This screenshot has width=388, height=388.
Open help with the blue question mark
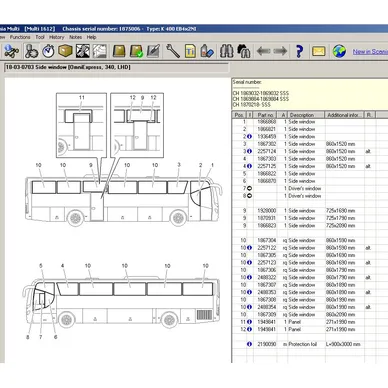pyautogui.click(x=299, y=51)
